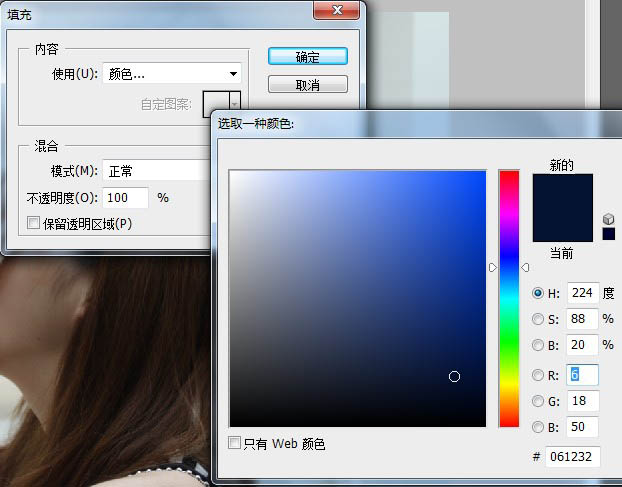Select the H hue radio button

(538, 293)
